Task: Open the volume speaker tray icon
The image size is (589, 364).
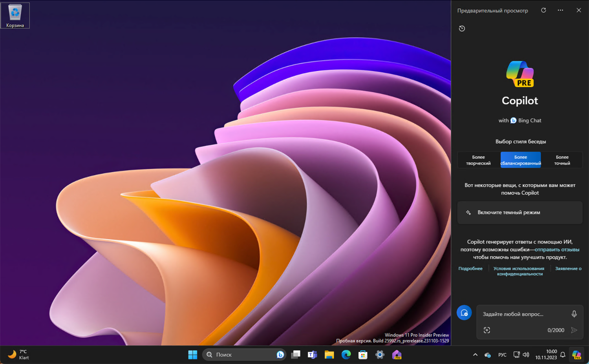Action: tap(526, 355)
